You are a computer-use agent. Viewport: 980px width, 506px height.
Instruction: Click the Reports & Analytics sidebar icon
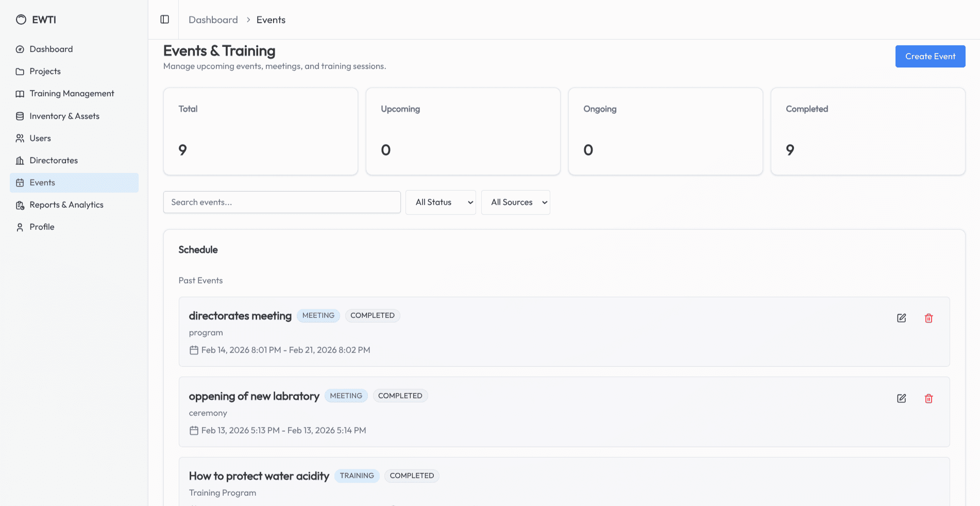click(x=20, y=205)
